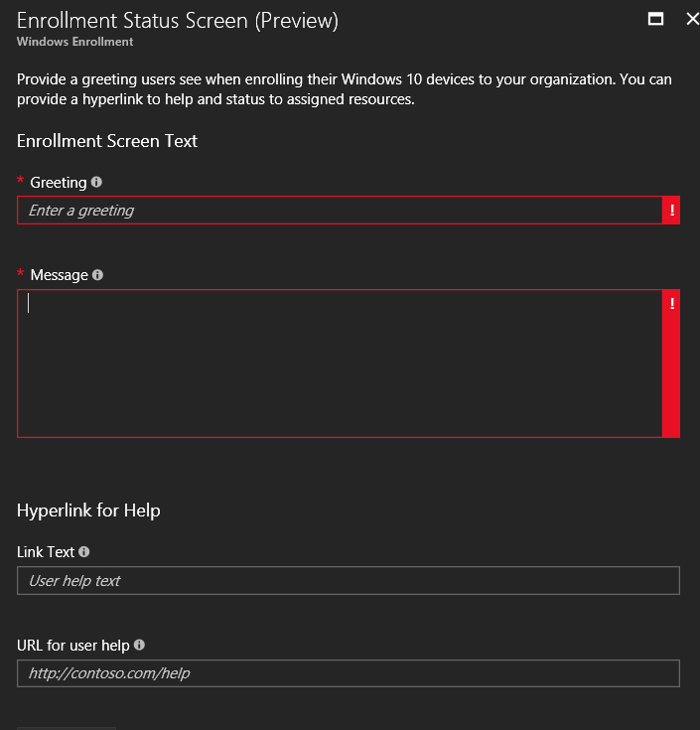The height and width of the screenshot is (730, 700).
Task: Click the URL for user help info icon
Action: [139, 645]
